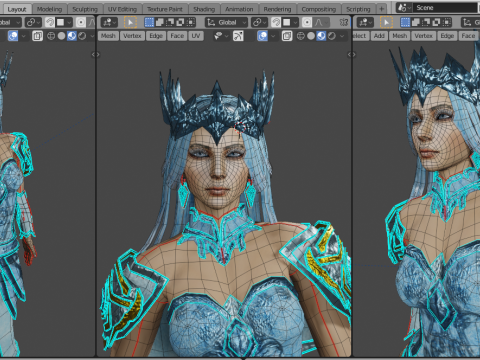Open the scene browse icon beside Scene field
This screenshot has width=480, height=360.
tap(404, 8)
